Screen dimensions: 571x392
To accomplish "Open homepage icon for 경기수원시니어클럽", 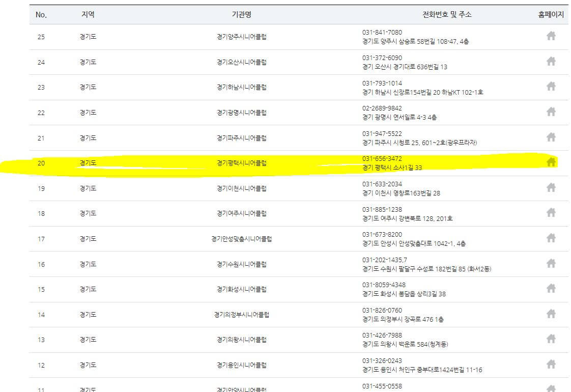I will coord(551,264).
